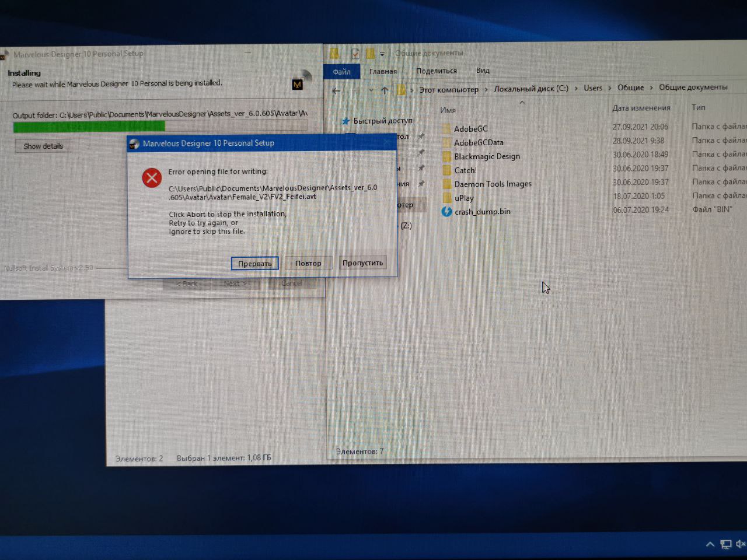Select the AdobeGC folder name

pyautogui.click(x=471, y=128)
